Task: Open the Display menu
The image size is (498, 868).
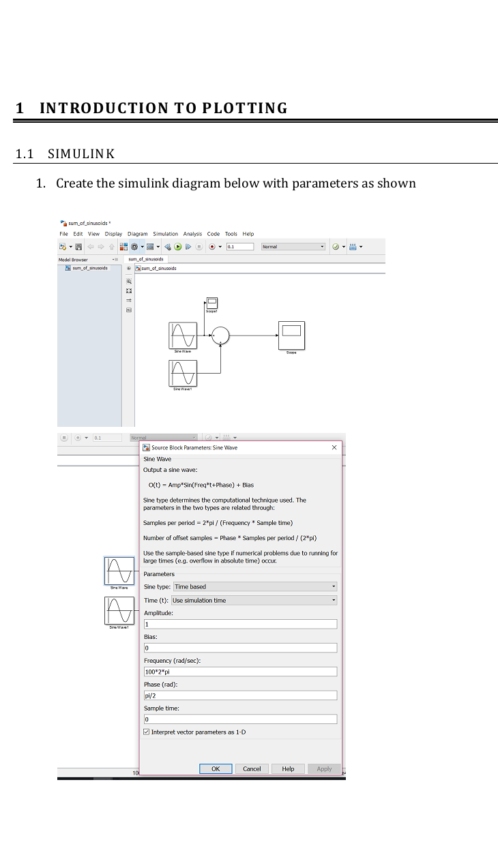Action: 113,234
